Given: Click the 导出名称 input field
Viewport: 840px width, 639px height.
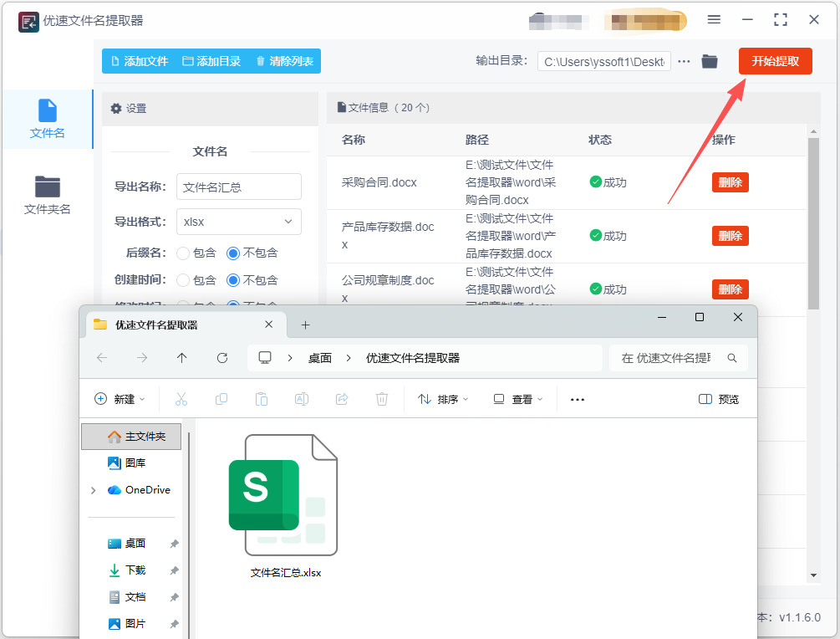Looking at the screenshot, I should click(x=239, y=187).
